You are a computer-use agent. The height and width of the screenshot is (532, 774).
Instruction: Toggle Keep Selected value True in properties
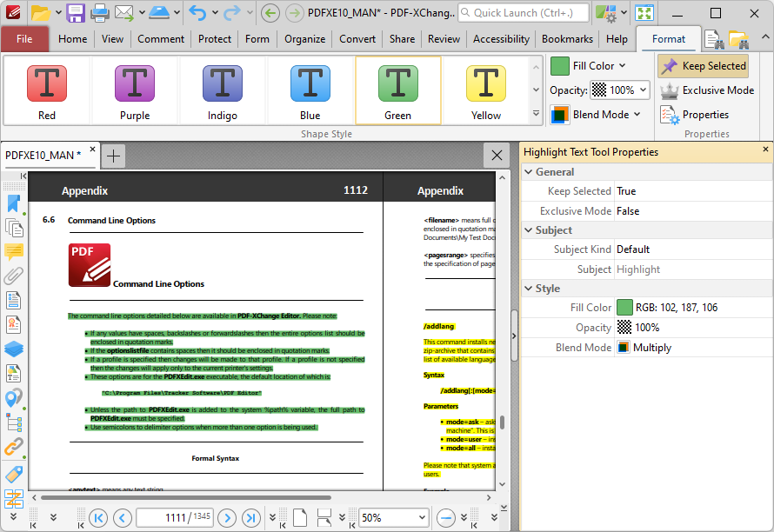(693, 191)
